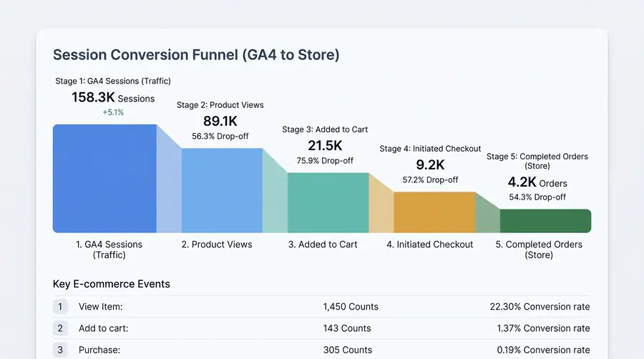644x359 pixels.
Task: Click the 4.2K Orders value
Action: click(537, 182)
